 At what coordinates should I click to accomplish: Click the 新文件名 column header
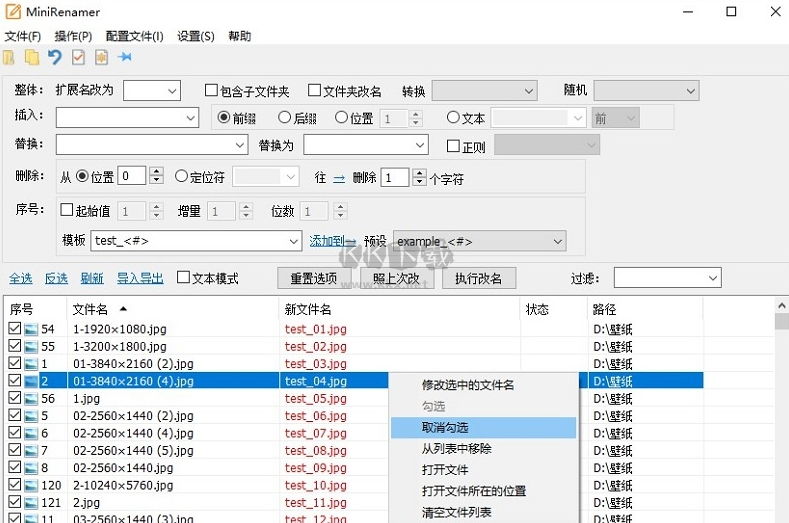tap(307, 309)
